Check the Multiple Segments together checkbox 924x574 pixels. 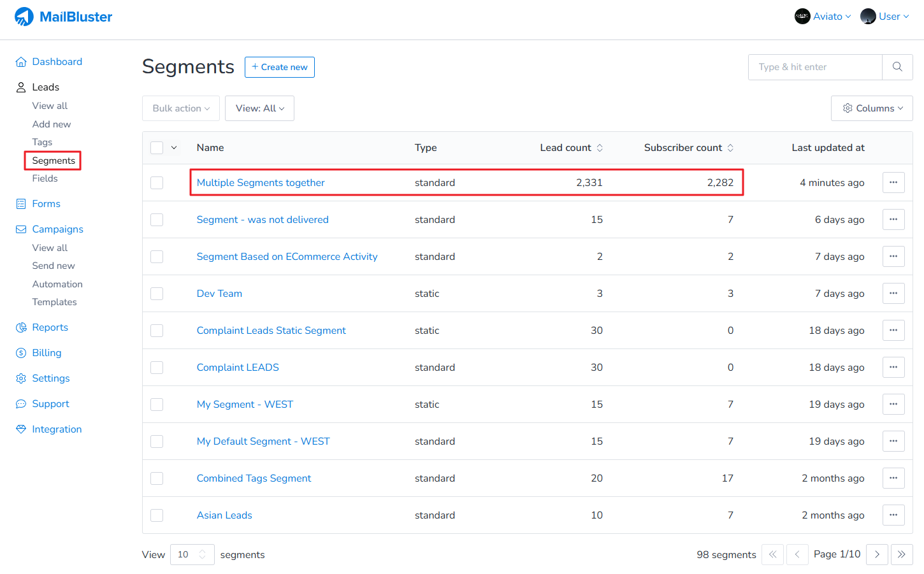coord(157,183)
